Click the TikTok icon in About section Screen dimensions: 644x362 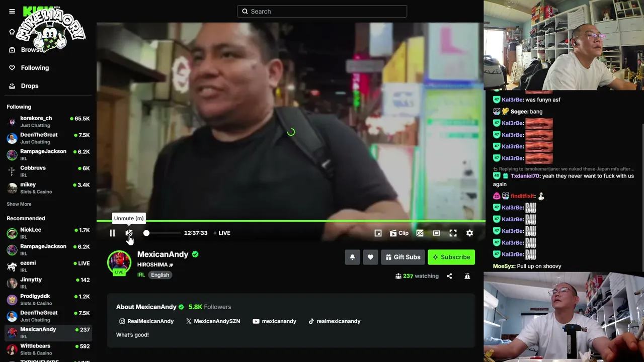(x=311, y=321)
